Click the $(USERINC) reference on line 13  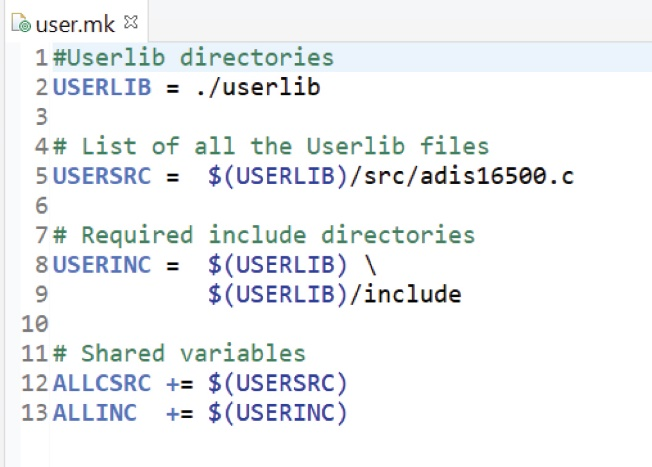278,413
